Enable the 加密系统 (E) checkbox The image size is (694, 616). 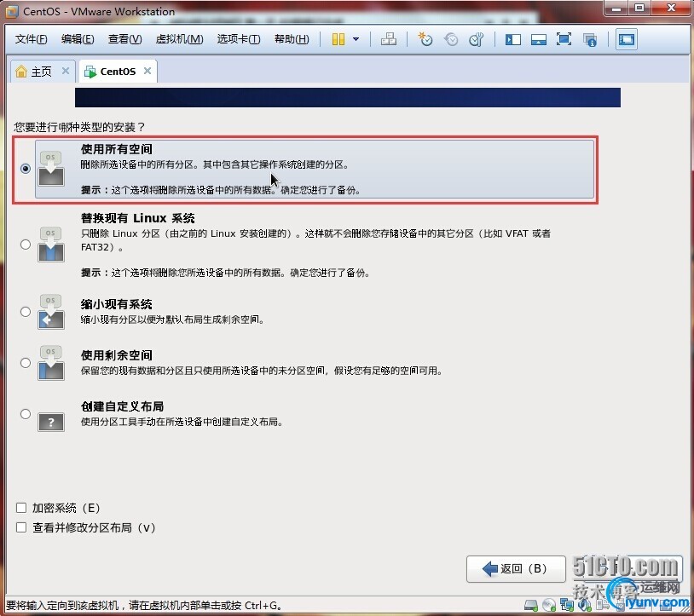coord(21,508)
